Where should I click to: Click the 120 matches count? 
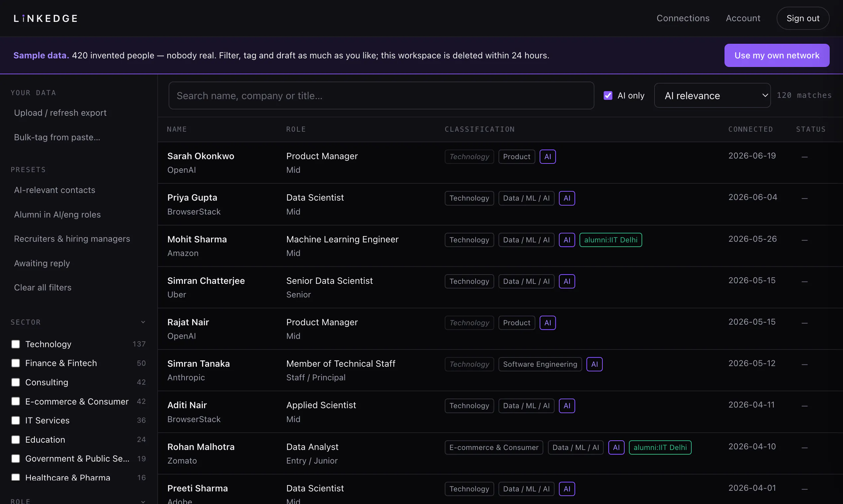(x=804, y=95)
